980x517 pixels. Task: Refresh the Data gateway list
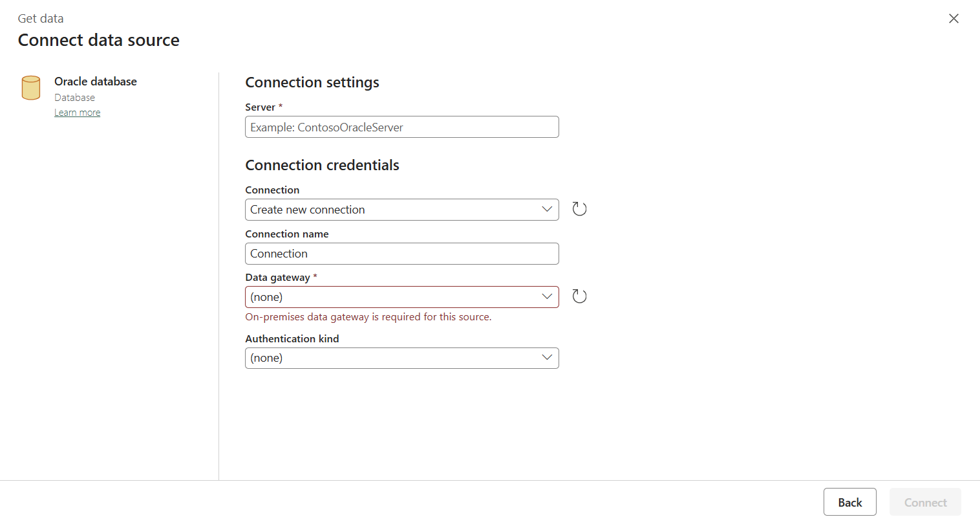[579, 296]
